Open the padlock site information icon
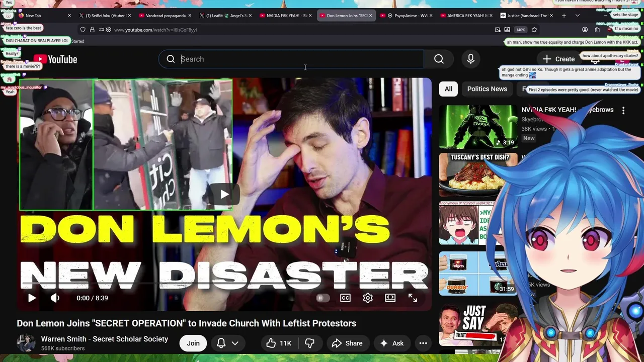 click(92, 30)
